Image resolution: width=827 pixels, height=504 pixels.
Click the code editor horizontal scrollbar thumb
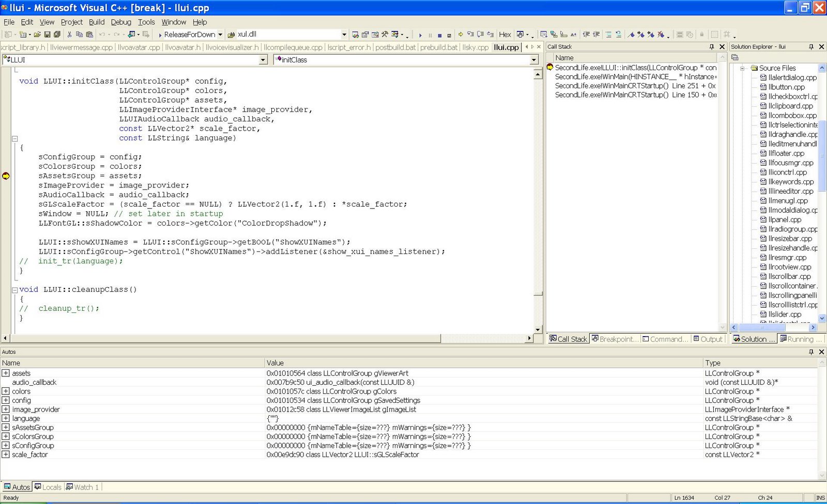(225, 338)
